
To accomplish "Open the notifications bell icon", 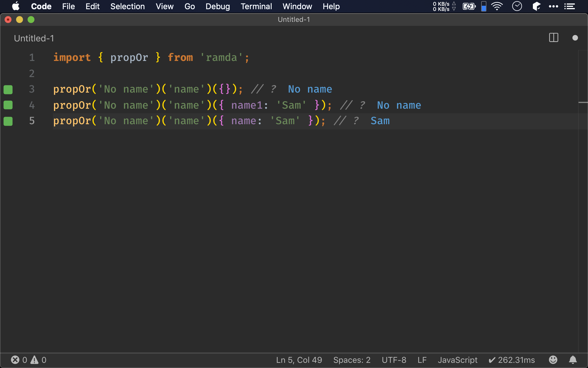I will (573, 360).
